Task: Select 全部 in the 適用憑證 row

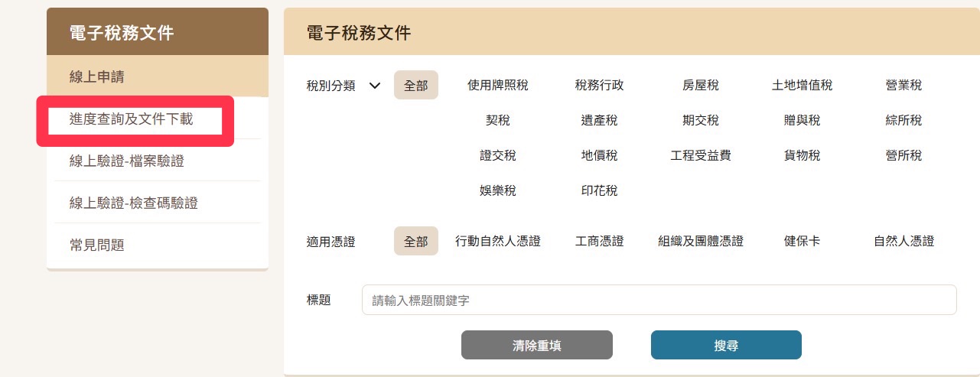Action: point(415,242)
